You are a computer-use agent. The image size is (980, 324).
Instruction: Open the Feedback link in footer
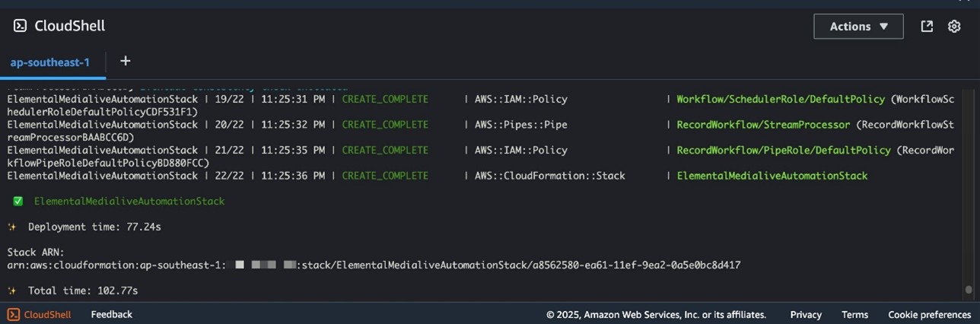111,314
